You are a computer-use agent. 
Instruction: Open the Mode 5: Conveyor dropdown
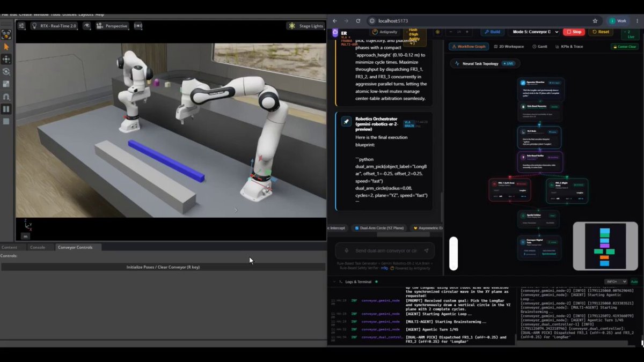(x=532, y=32)
